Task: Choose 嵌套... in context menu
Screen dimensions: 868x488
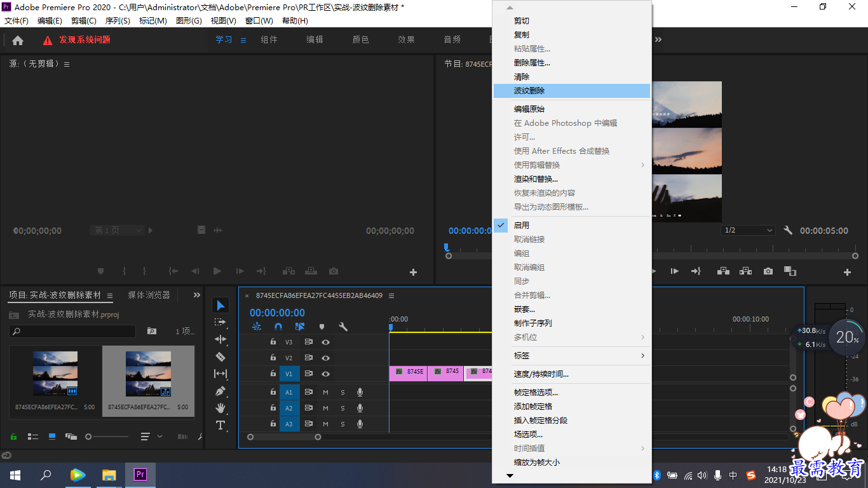Action: (572, 309)
